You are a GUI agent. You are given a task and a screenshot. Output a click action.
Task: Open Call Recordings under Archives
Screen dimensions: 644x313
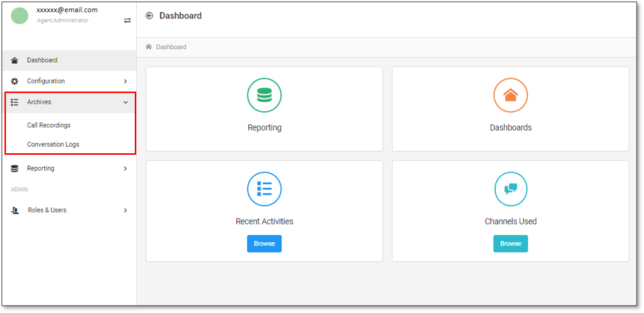49,125
